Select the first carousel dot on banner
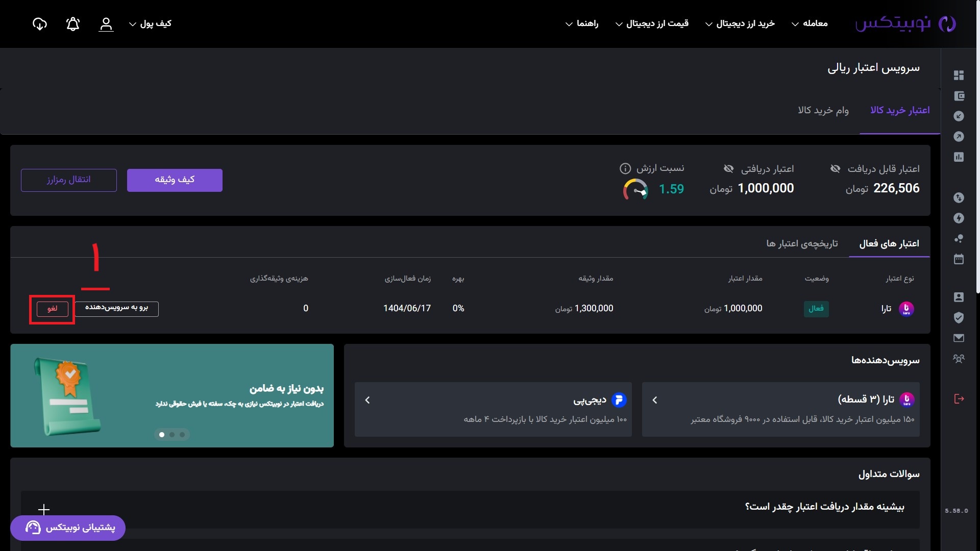 tap(162, 435)
